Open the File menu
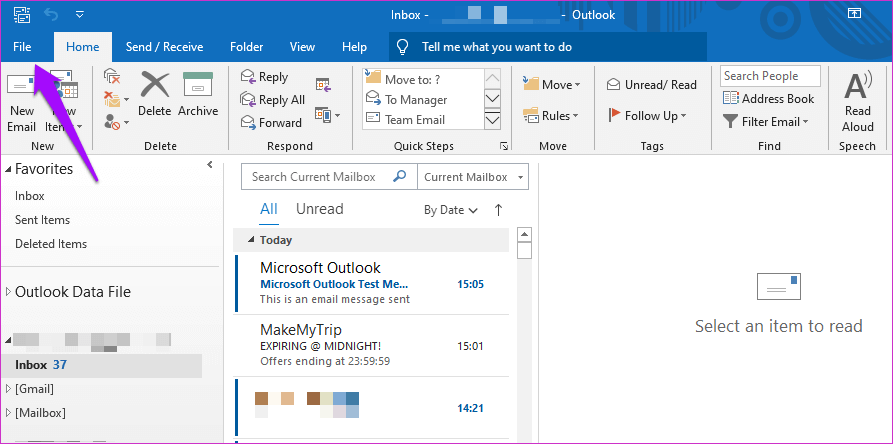This screenshot has width=893, height=444. click(22, 46)
